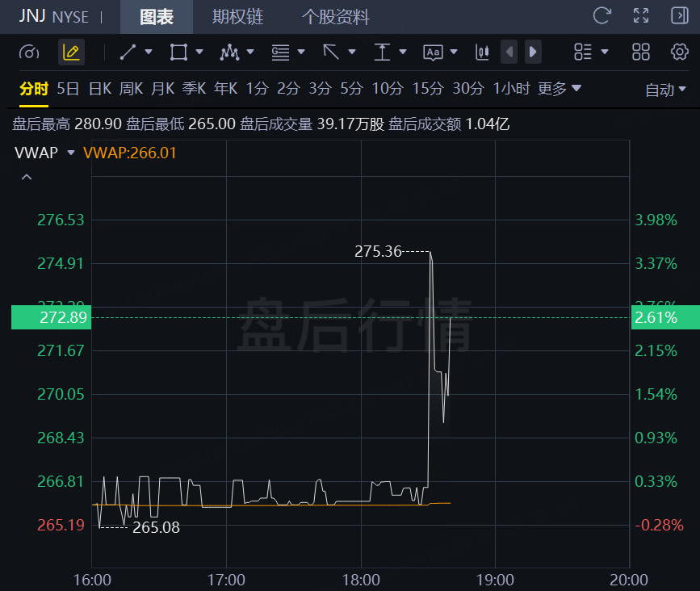This screenshot has width=700, height=591.
Task: Select 10分 interval
Action: [x=388, y=89]
